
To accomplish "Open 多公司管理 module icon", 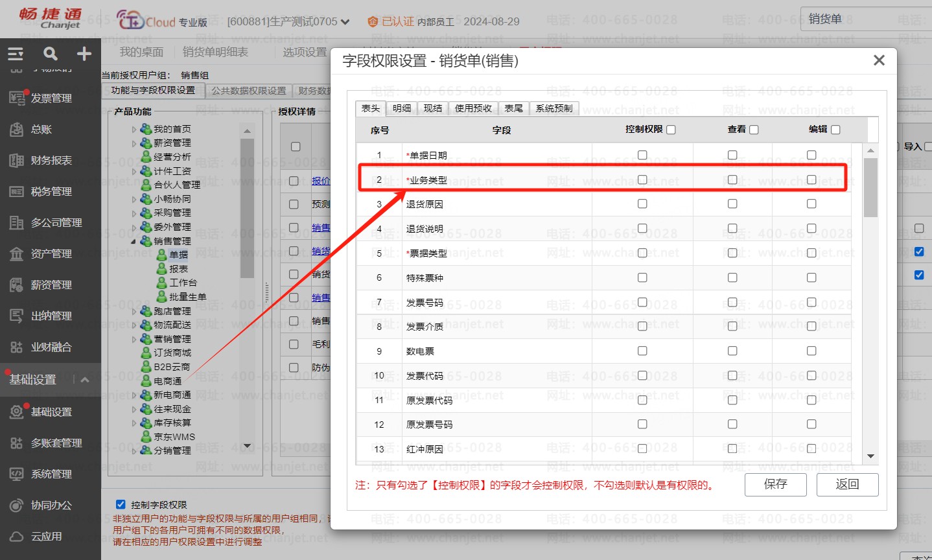I will [x=17, y=222].
